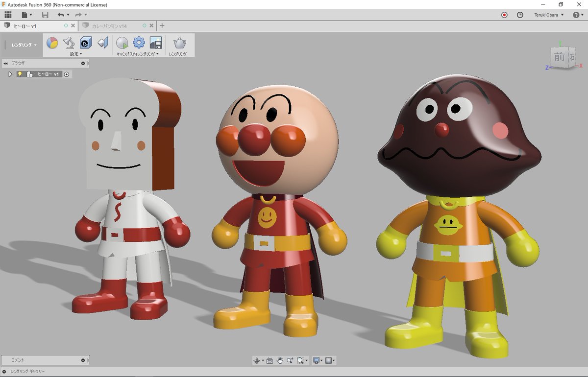The width and height of the screenshot is (588, 377).
Task: Click the Capture Image save icon
Action: click(156, 43)
